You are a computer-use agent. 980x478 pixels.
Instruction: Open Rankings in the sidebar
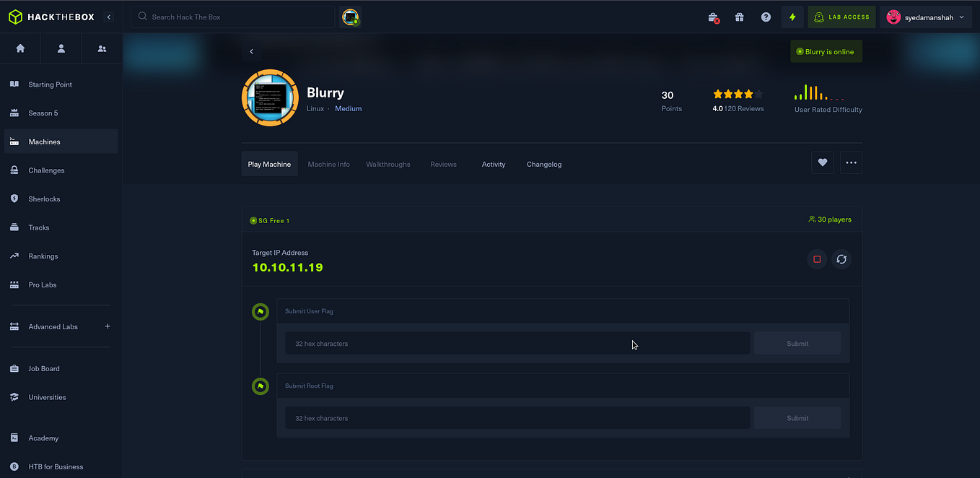pos(61,256)
